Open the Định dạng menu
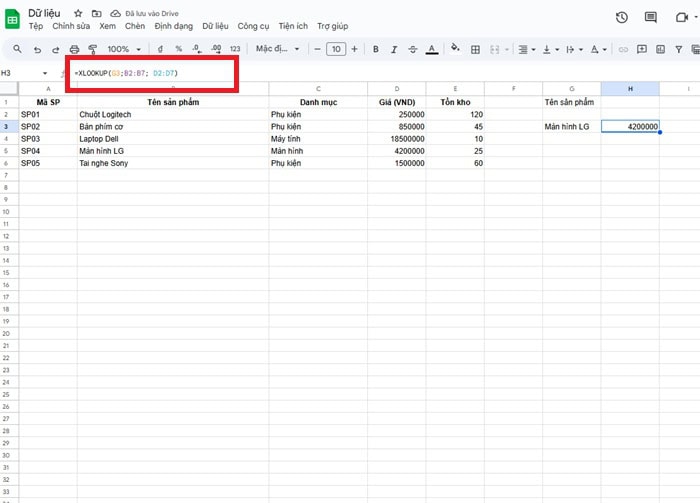This screenshot has height=503, width=700. click(174, 26)
